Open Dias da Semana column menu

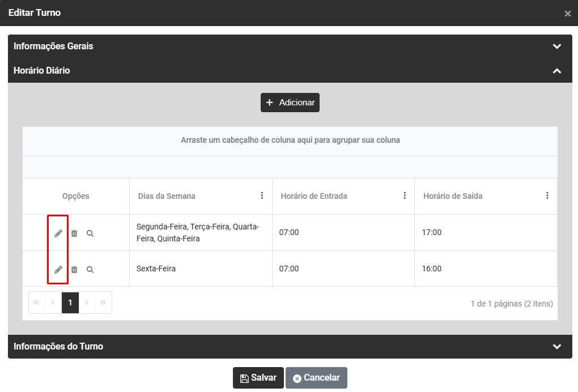[262, 195]
